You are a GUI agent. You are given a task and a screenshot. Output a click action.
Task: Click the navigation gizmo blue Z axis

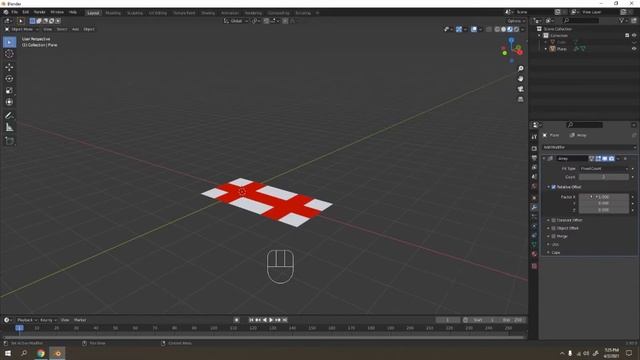(x=511, y=40)
